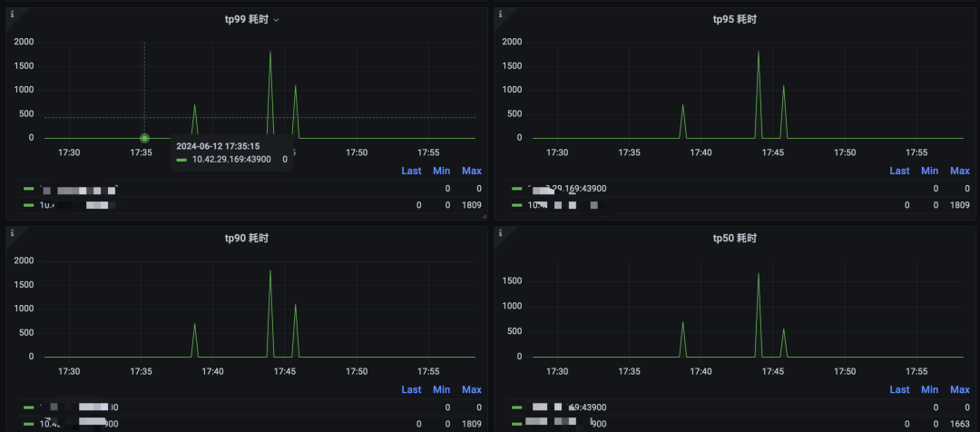Click the series color line of tp99's Max 0 row
The image size is (980, 432).
[28, 189]
